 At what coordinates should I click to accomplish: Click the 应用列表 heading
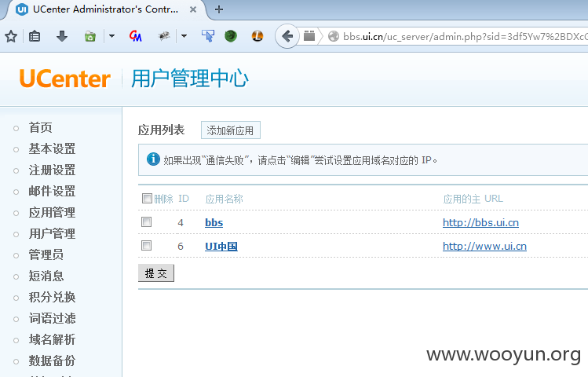tap(161, 130)
